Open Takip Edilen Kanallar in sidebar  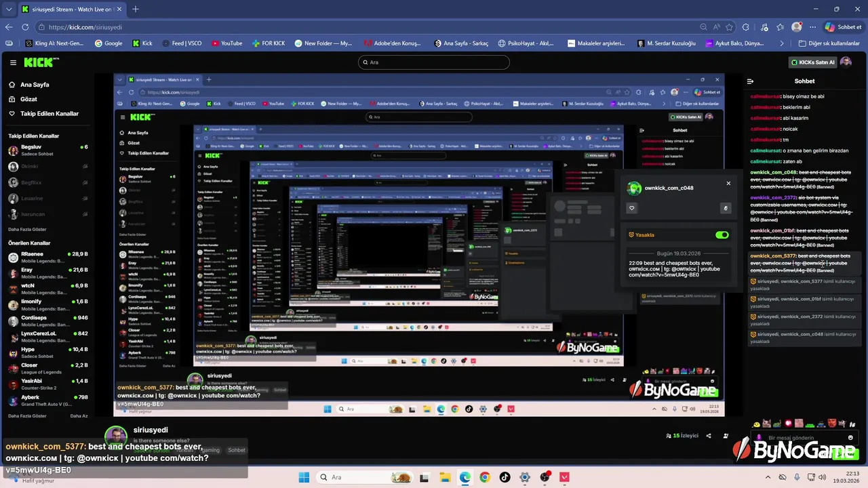pos(43,113)
